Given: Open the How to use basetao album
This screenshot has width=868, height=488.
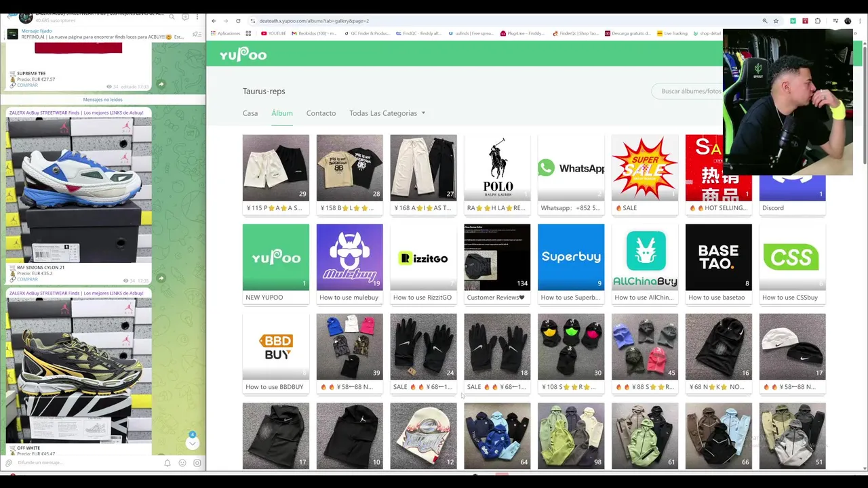Looking at the screenshot, I should pos(719,264).
